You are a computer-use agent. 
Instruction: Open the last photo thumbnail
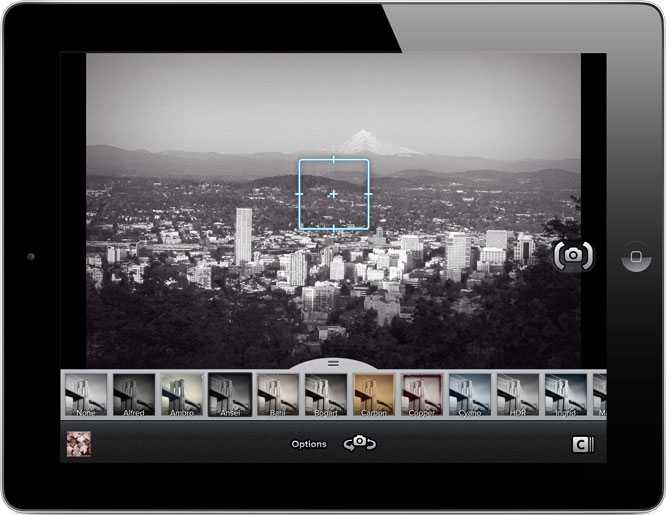coord(79,444)
